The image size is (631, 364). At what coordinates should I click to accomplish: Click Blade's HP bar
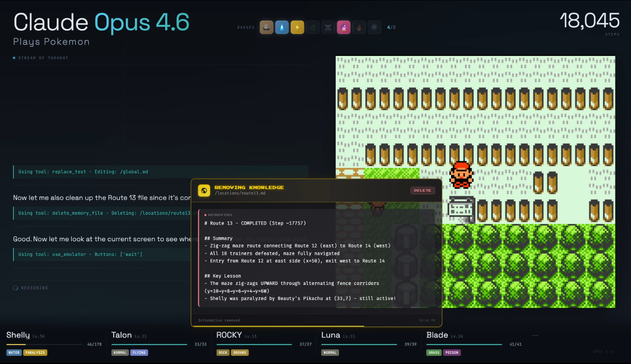coord(464,344)
